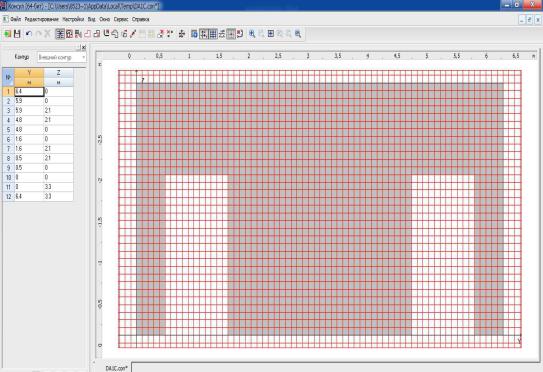This screenshot has height=372, width=543.
Task: Select row header number 5
Action: 8,130
